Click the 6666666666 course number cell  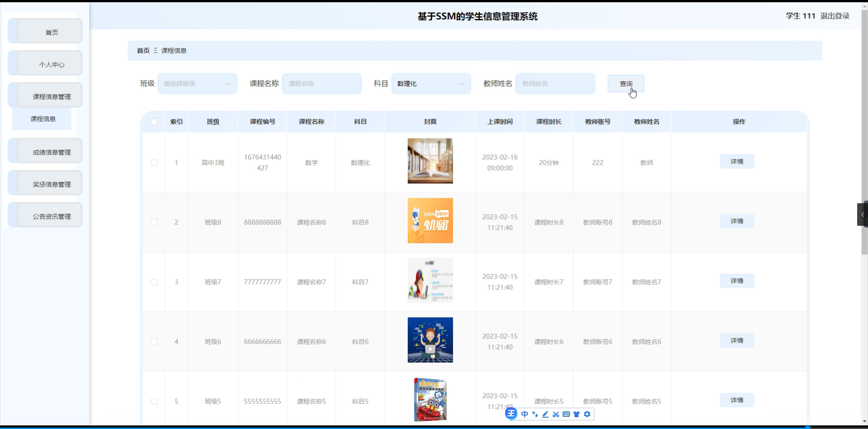click(263, 341)
